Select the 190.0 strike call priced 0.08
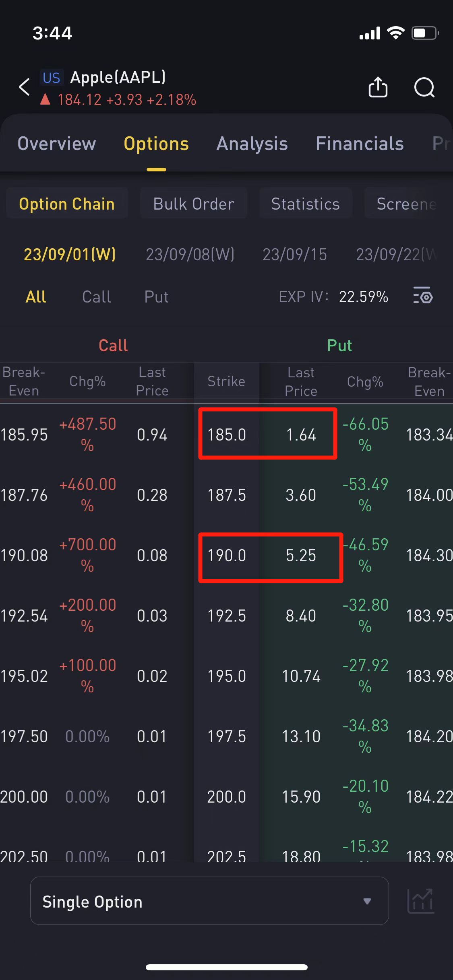453x980 pixels. tap(152, 556)
